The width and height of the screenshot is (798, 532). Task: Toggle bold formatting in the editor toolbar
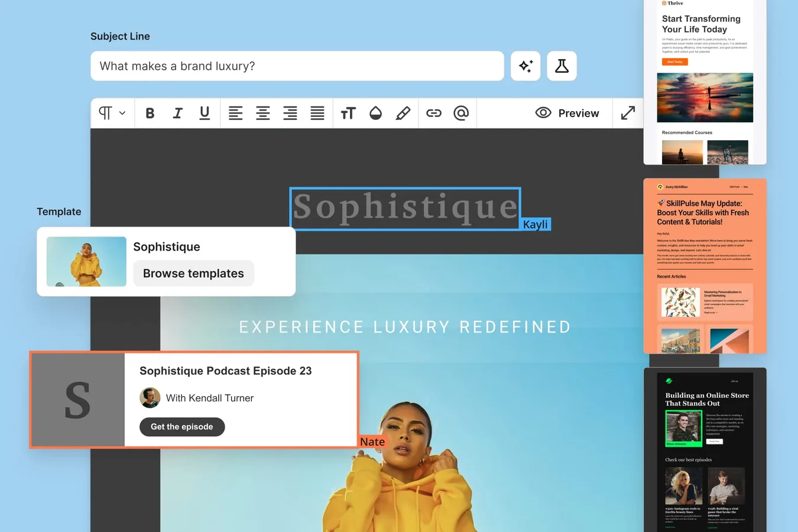pos(150,113)
